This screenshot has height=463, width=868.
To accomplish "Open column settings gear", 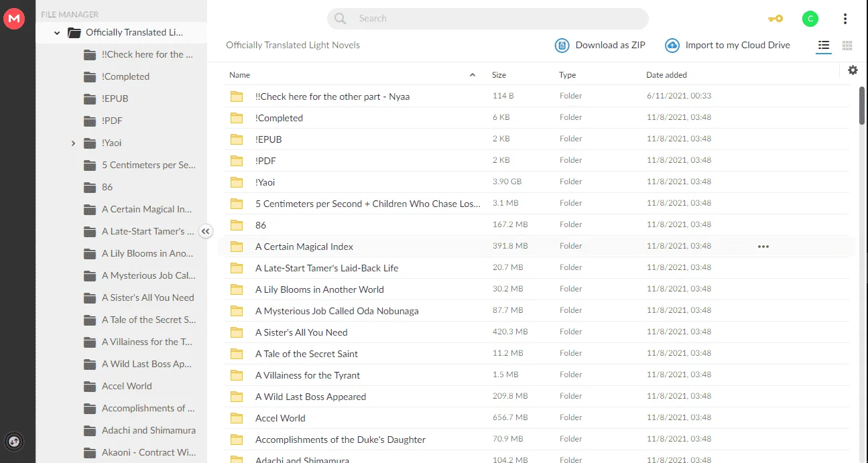I will pyautogui.click(x=853, y=70).
